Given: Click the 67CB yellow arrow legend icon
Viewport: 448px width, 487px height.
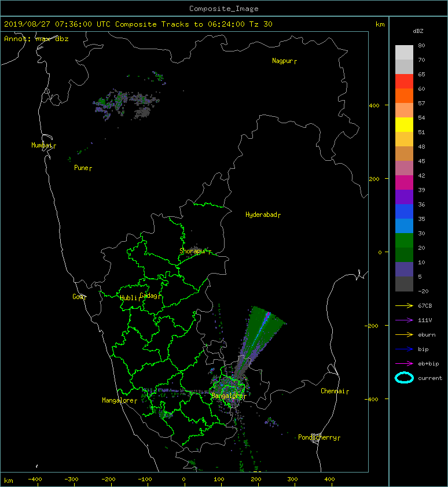Looking at the screenshot, I should pyautogui.click(x=404, y=305).
